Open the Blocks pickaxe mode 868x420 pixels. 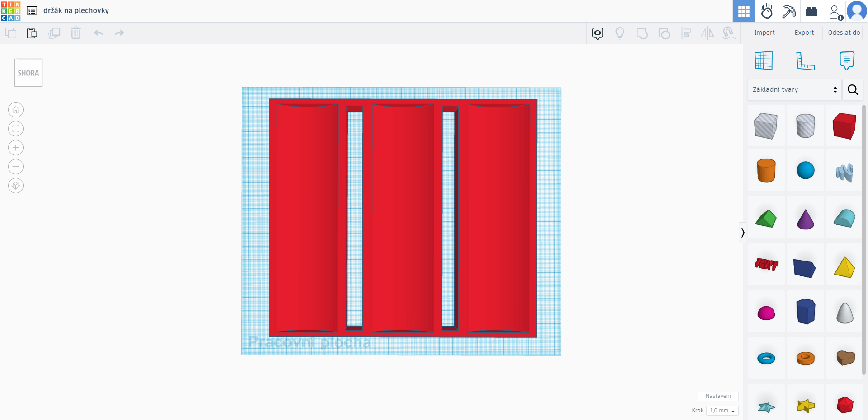[x=789, y=11]
